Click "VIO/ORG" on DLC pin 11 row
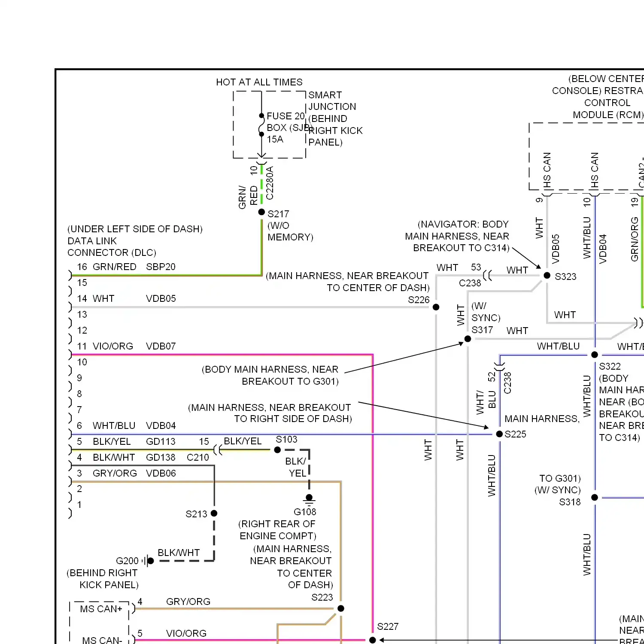 coord(113,346)
